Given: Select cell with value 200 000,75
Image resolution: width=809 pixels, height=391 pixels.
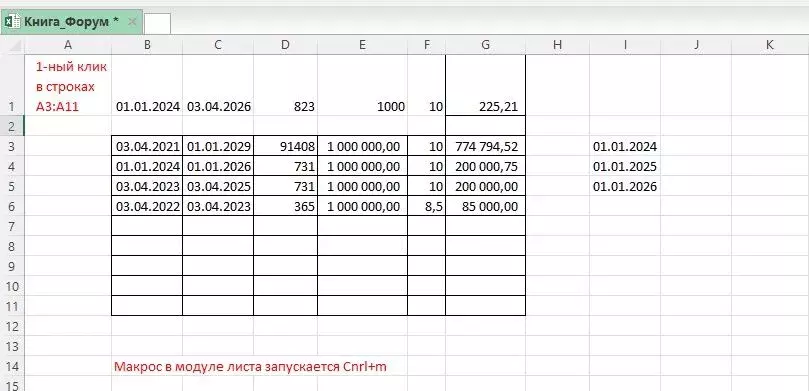Looking at the screenshot, I should (x=486, y=166).
